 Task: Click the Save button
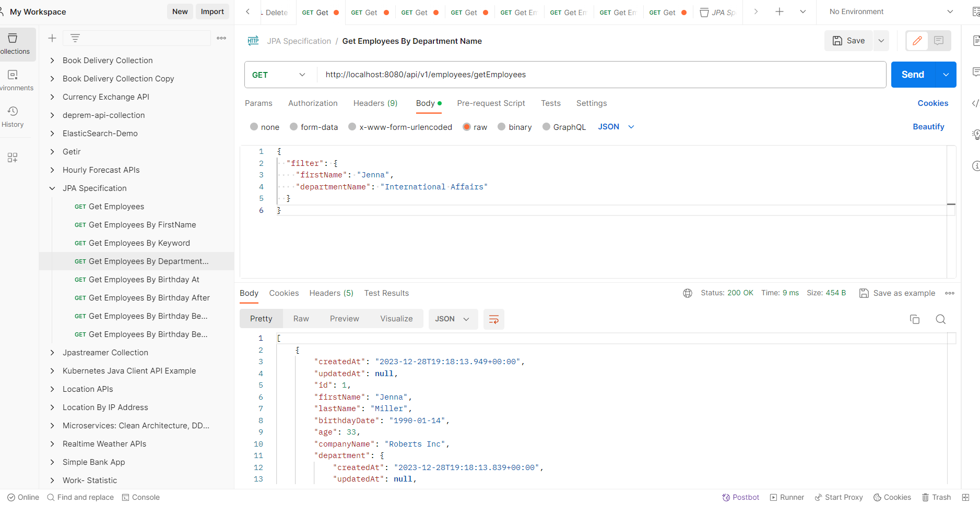(849, 41)
